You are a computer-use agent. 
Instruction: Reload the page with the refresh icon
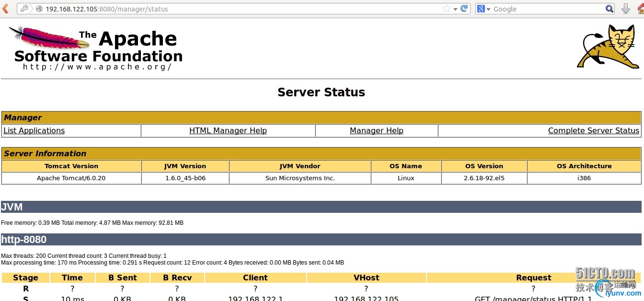464,9
